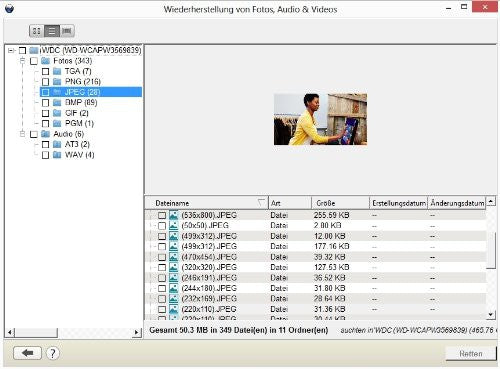The width and height of the screenshot is (500, 369).
Task: Select the (244x180).JPEG file name
Action: (x=209, y=288)
